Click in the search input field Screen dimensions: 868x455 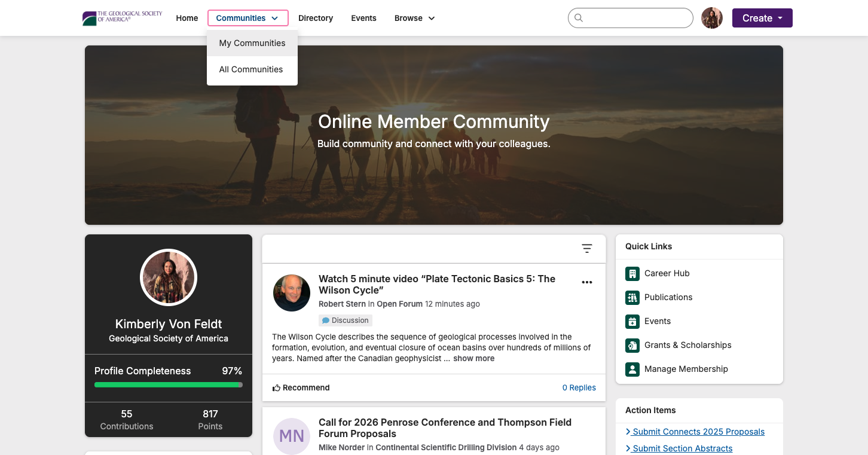[631, 18]
